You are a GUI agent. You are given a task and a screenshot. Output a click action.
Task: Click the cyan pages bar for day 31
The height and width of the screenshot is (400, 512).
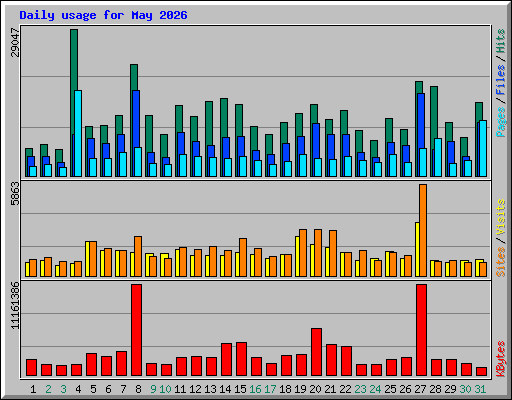click(483, 148)
